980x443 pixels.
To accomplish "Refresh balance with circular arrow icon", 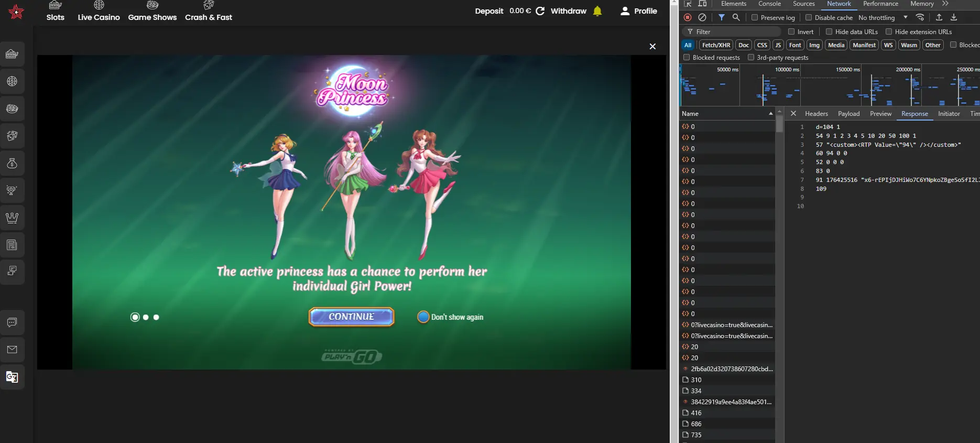I will click(540, 11).
